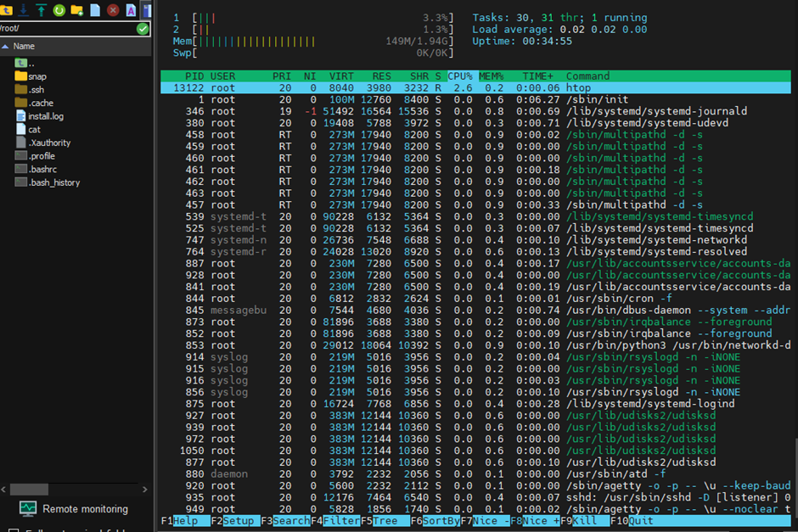Click F8 Nice + in htop footer
Image resolution: width=798 pixels, height=532 pixels.
(534, 521)
